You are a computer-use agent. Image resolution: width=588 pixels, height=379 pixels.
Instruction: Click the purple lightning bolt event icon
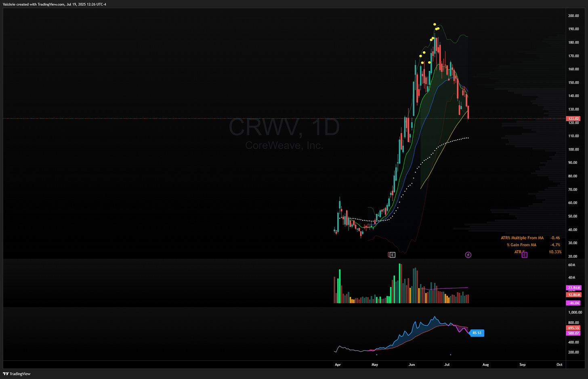468,255
